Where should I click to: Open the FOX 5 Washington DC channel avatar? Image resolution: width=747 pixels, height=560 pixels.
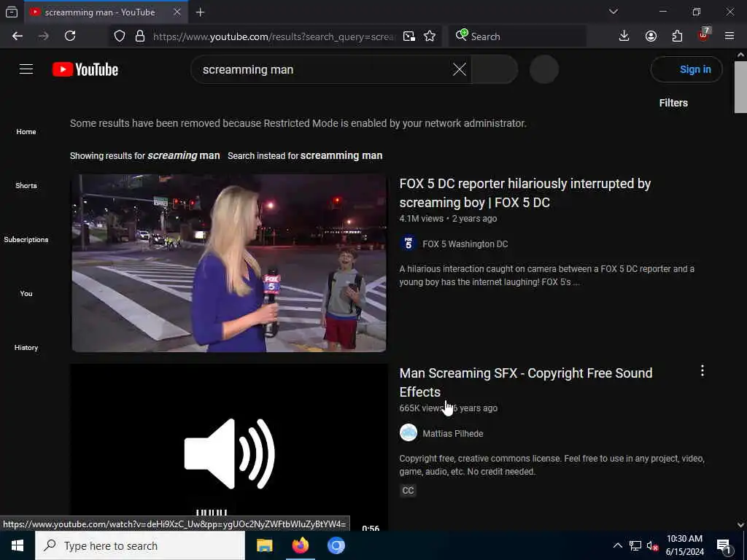409,244
